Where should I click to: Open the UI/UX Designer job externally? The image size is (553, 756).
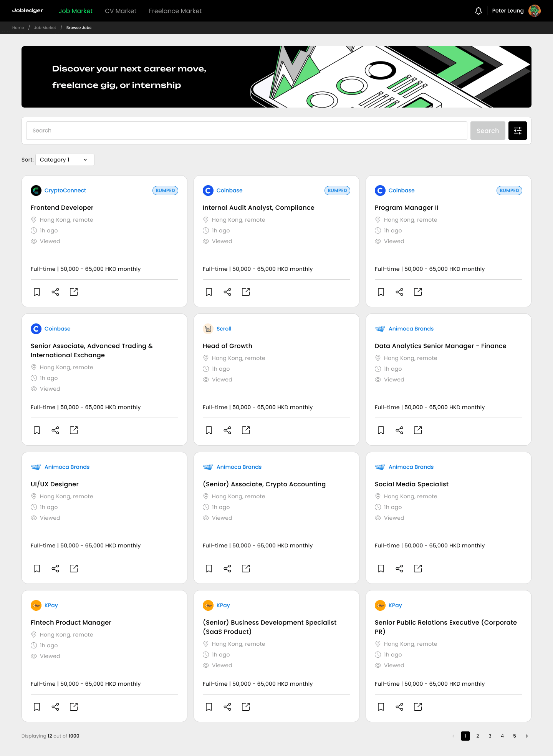coord(74,569)
